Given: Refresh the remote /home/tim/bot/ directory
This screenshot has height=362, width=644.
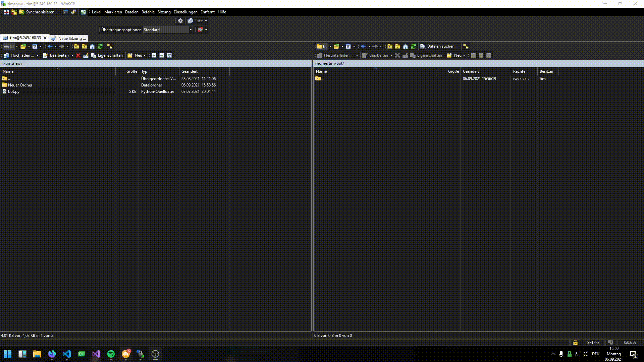Looking at the screenshot, I should tap(413, 47).
